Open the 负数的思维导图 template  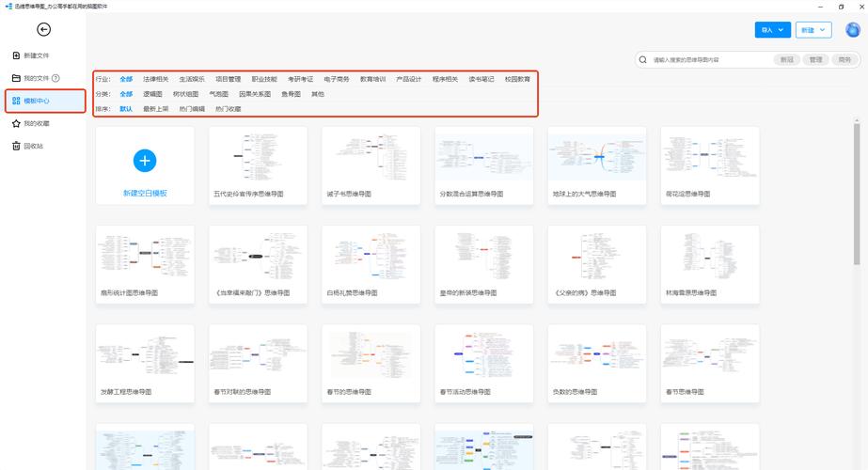pos(597,364)
